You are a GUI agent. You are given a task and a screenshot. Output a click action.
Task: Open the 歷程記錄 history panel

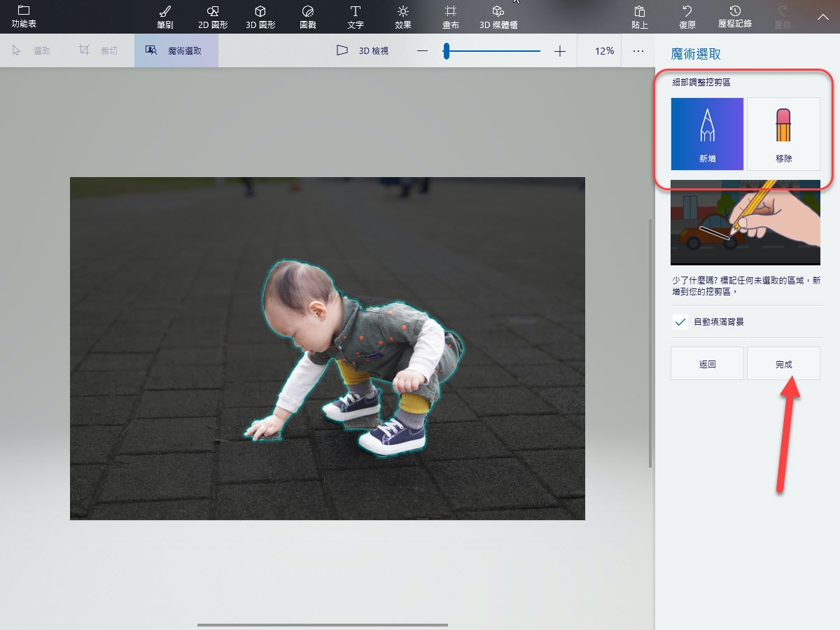(735, 17)
